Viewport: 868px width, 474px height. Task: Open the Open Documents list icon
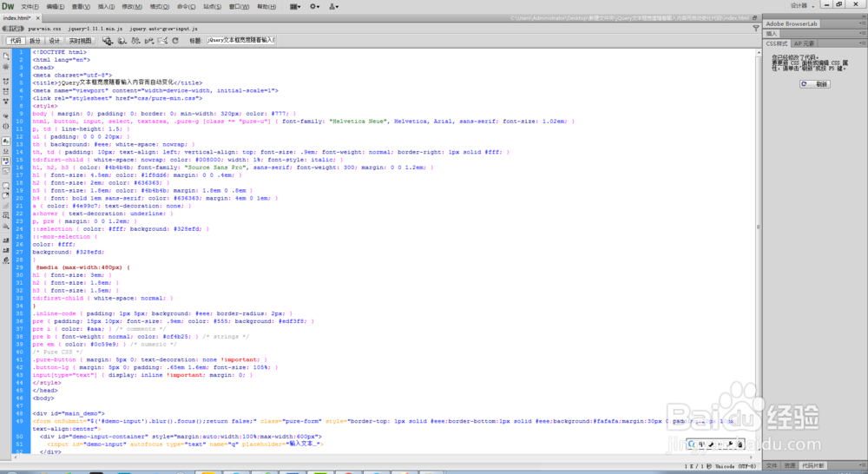coord(6,56)
